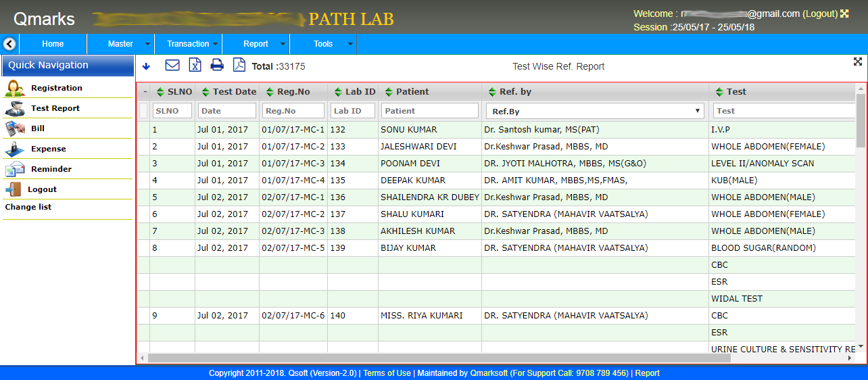Viewport: 868px width, 380px height.
Task: Sort table by Lab ID arrows
Action: pyautogui.click(x=338, y=92)
